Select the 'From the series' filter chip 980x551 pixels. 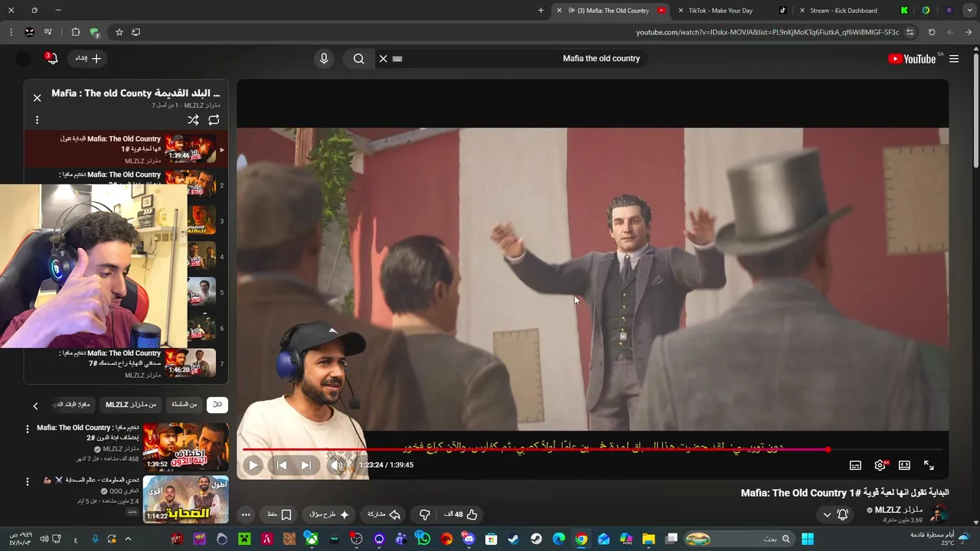[184, 404]
